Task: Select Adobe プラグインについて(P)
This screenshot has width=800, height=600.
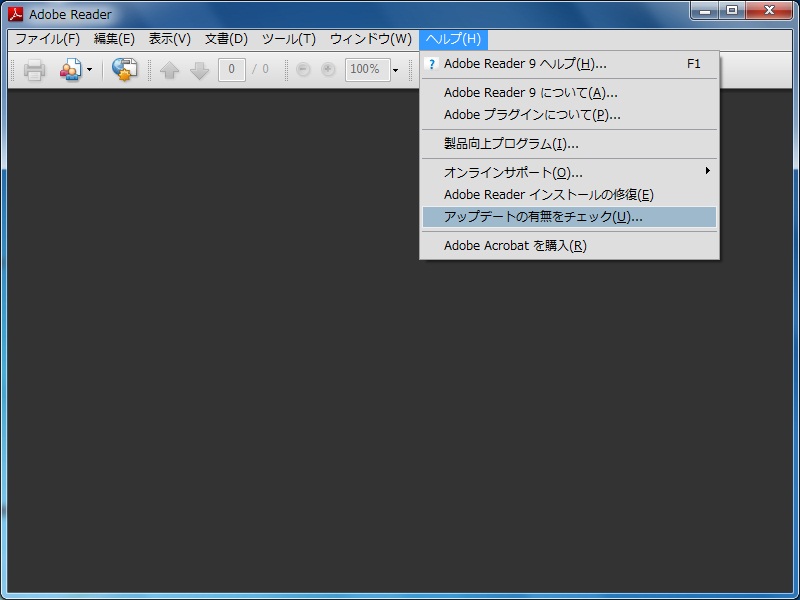Action: 569,115
